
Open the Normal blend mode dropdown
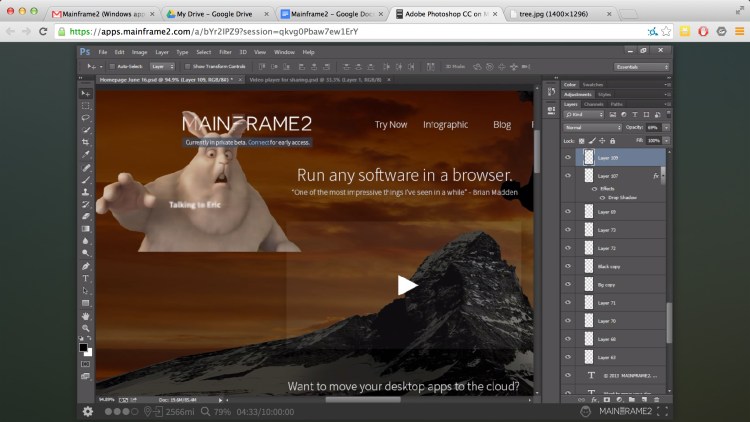tap(593, 128)
